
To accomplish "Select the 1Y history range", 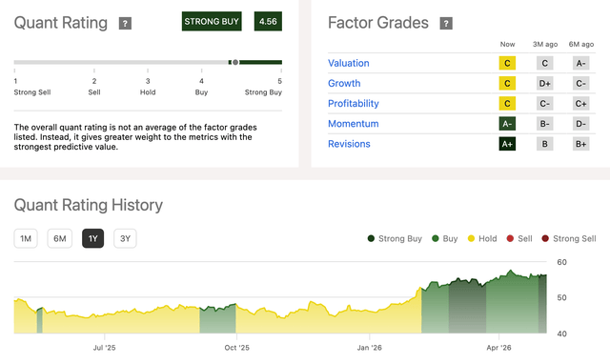I will tap(93, 238).
